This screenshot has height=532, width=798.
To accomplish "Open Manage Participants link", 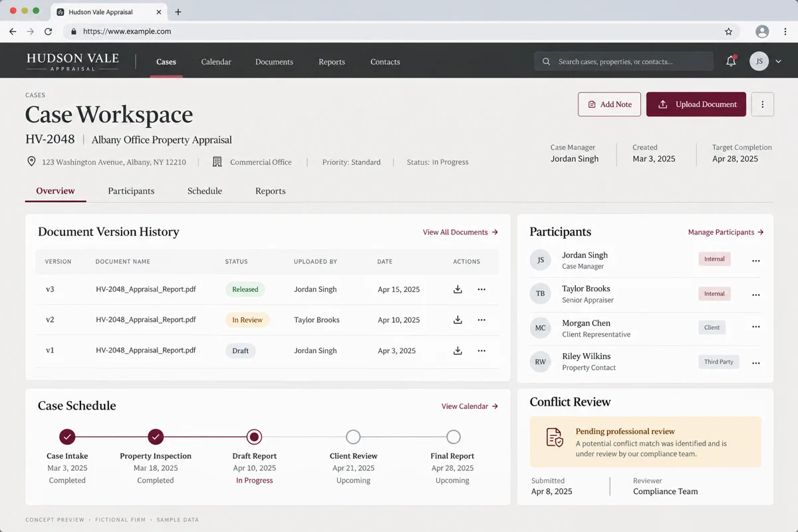I will click(726, 232).
